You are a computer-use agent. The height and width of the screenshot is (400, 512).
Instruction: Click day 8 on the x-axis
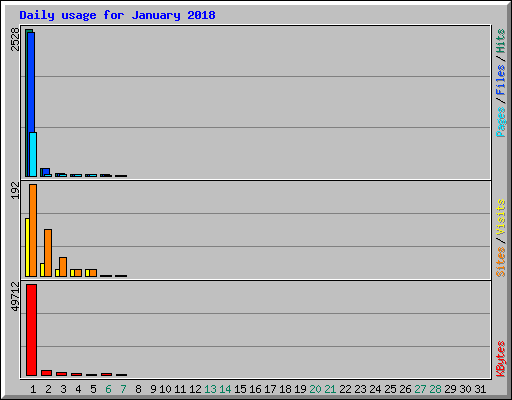(x=138, y=389)
